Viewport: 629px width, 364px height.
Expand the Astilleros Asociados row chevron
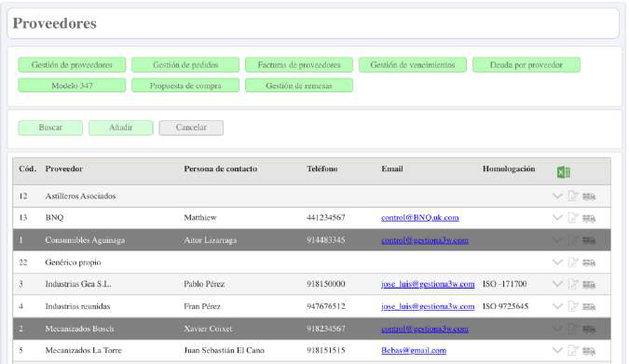pyautogui.click(x=557, y=196)
